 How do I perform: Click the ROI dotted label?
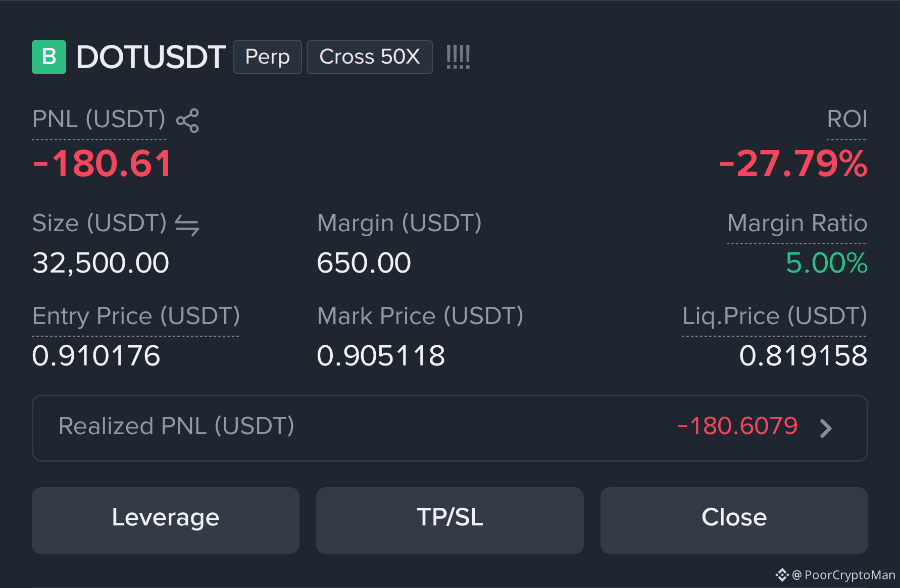(847, 120)
